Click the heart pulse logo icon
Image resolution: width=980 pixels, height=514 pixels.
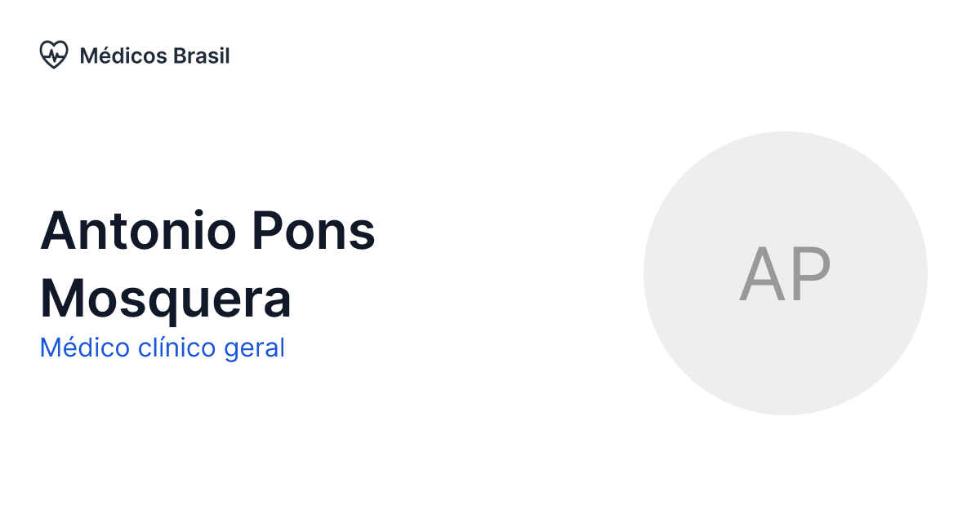tap(54, 55)
